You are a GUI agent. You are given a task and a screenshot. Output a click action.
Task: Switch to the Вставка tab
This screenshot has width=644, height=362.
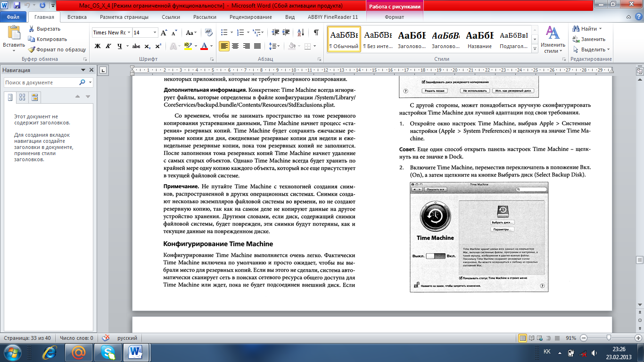tap(77, 17)
